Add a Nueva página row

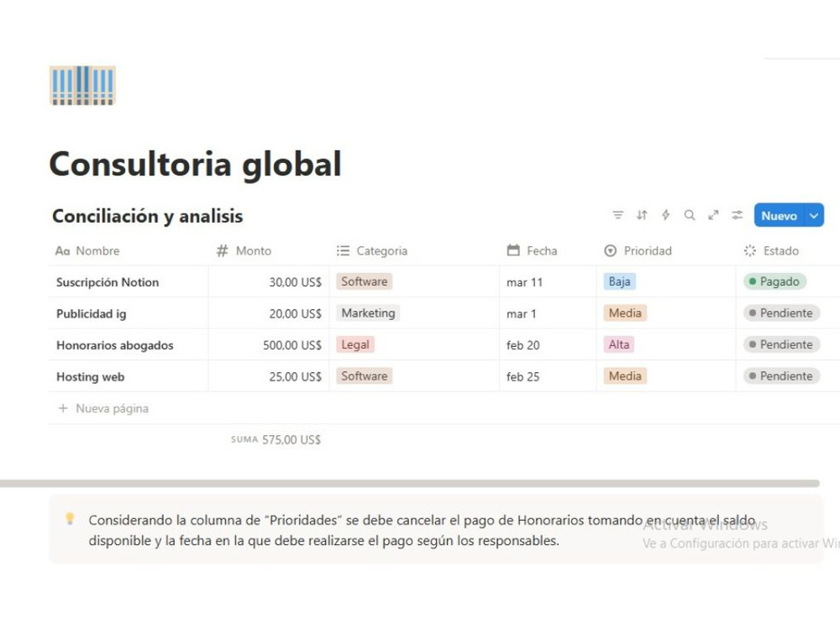tap(102, 408)
